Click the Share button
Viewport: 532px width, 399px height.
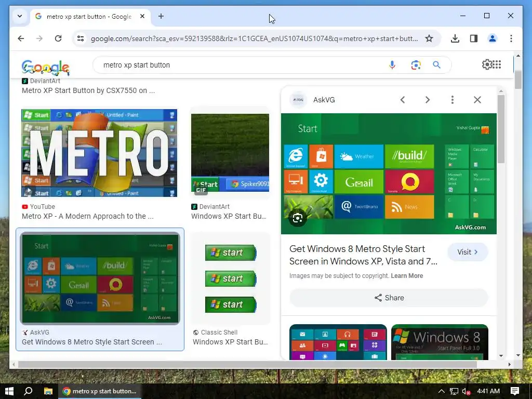coord(389,298)
